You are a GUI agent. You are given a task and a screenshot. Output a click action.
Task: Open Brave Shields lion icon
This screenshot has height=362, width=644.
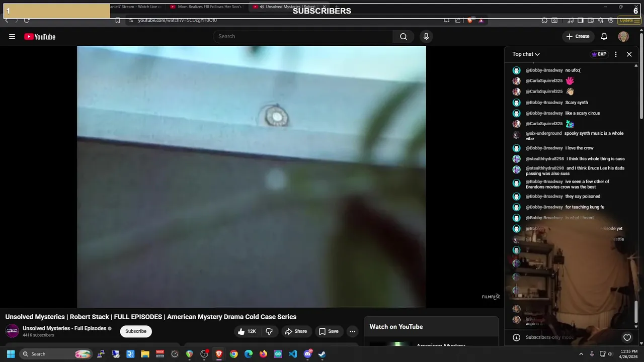(470, 20)
